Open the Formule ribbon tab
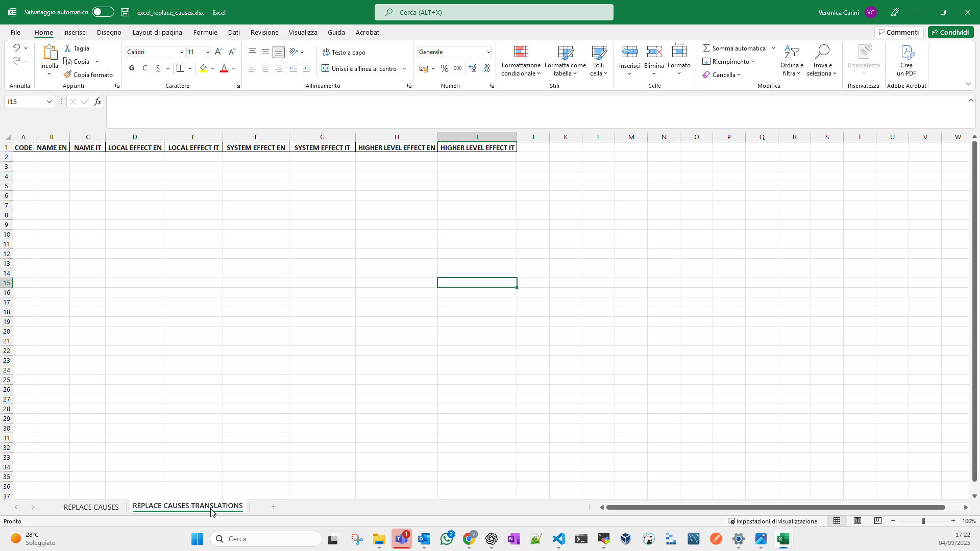Screen dimensions: 980x551 [205, 32]
